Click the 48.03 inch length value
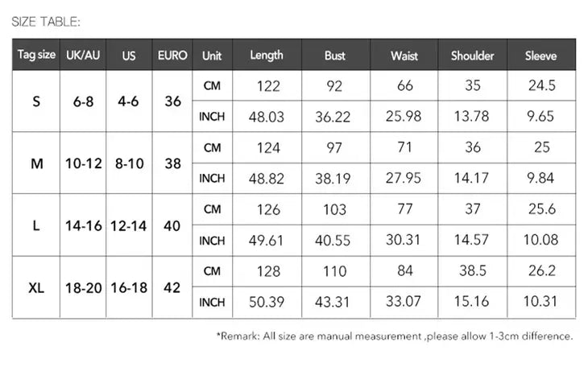588x367 pixels. click(x=267, y=117)
